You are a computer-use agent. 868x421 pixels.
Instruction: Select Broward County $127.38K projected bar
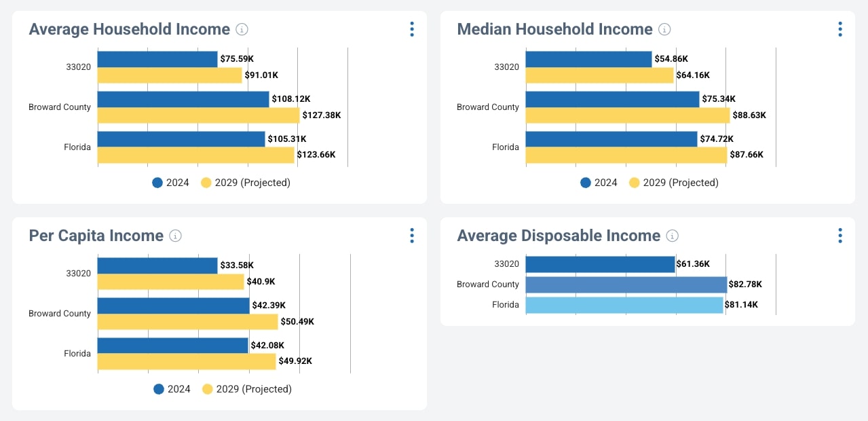tap(198, 115)
